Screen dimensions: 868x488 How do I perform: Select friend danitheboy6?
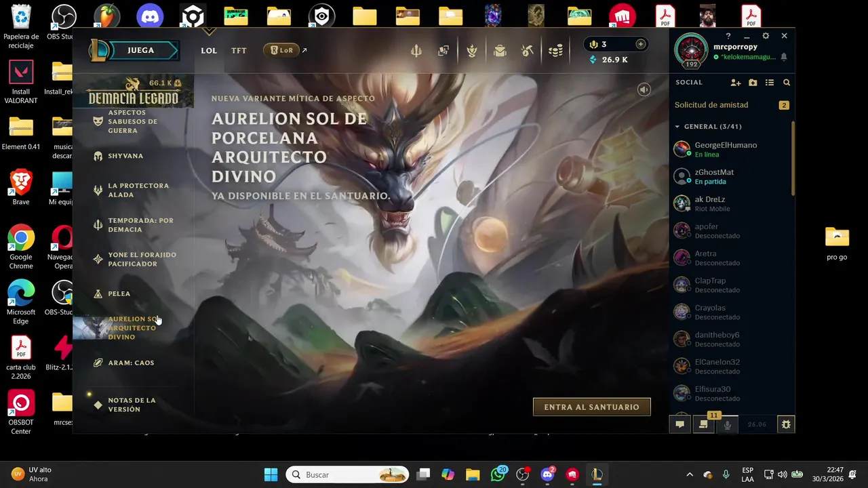pyautogui.click(x=731, y=339)
